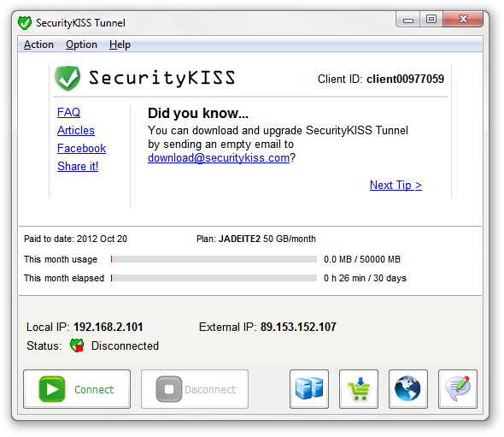Click the globe icon button
The image size is (504, 437).
coord(408,389)
